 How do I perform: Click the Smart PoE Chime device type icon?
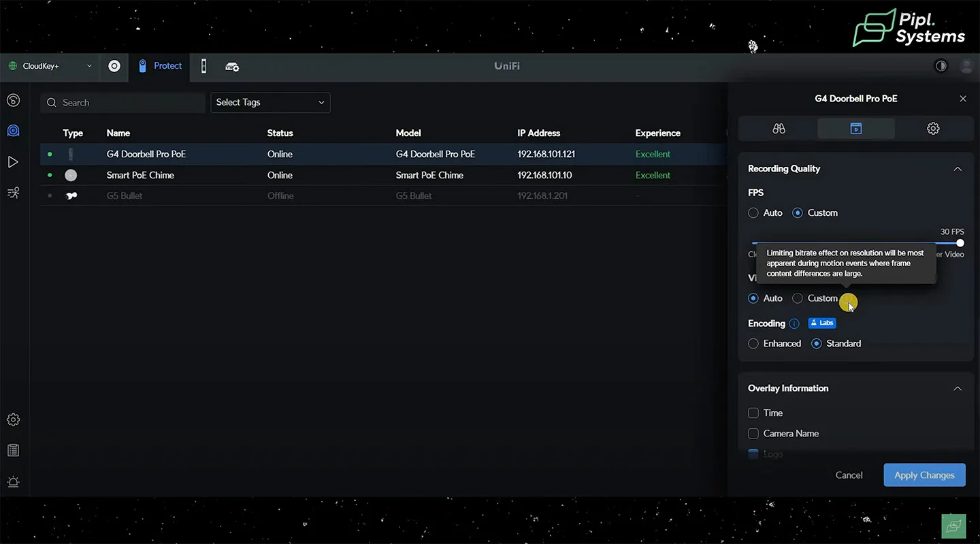[x=71, y=176]
